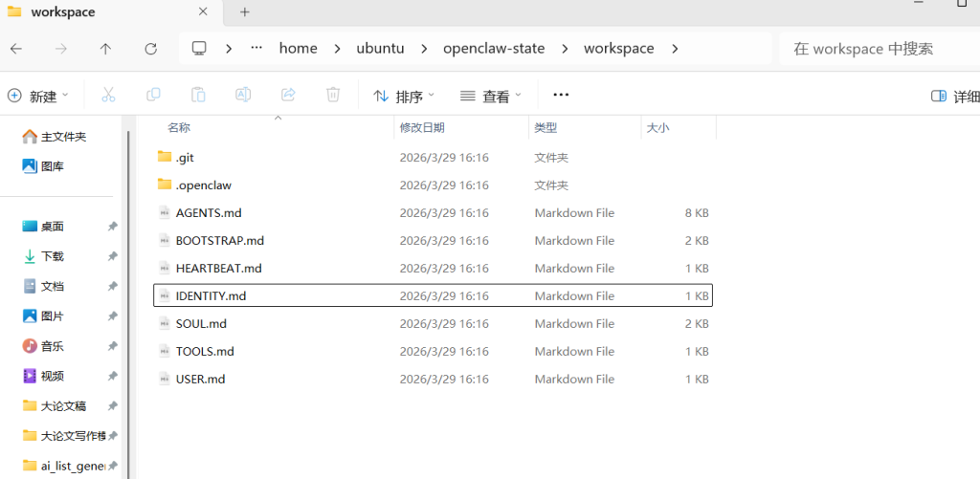
Task: Click the pin icon next to 下载
Action: point(113,256)
